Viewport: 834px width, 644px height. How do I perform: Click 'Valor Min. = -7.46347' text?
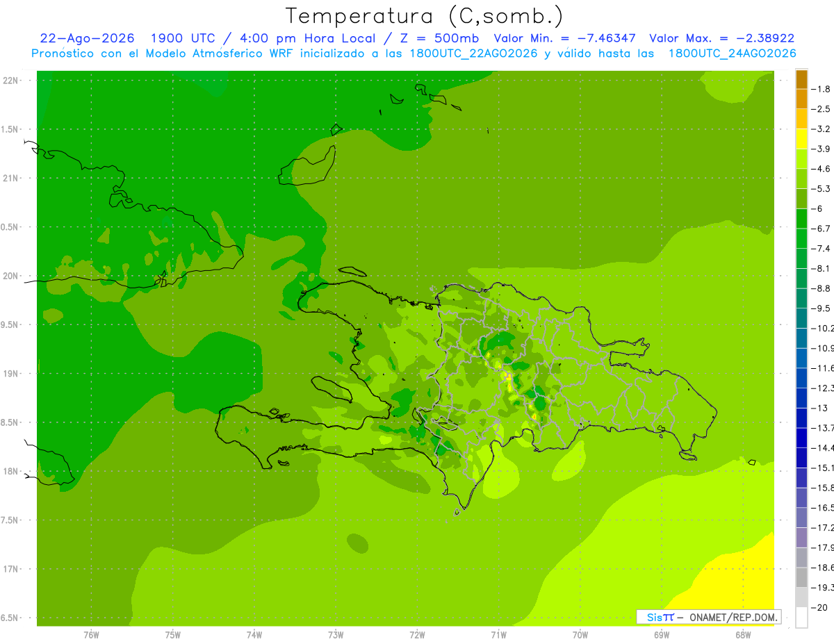point(564,38)
